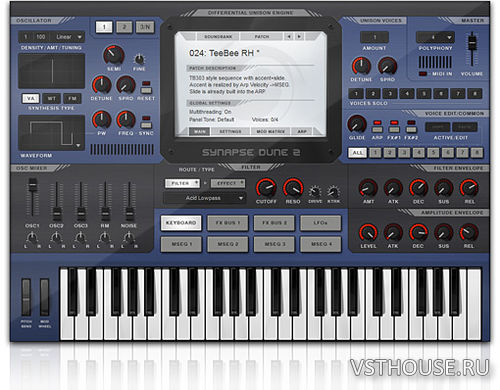This screenshot has height=390, width=500.
Task: Open the PATCH menu
Action: (x=262, y=37)
